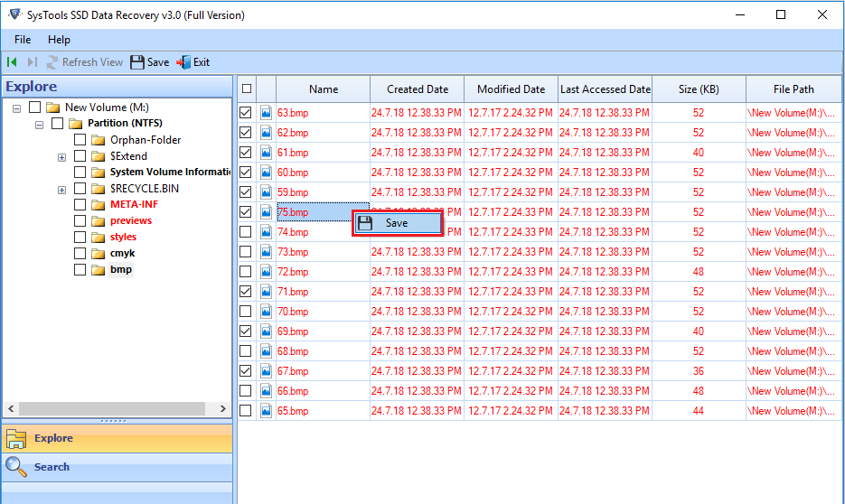Viewport: 845px width, 504px height.
Task: Go to the first-view green arrow icon
Action: click(12, 62)
